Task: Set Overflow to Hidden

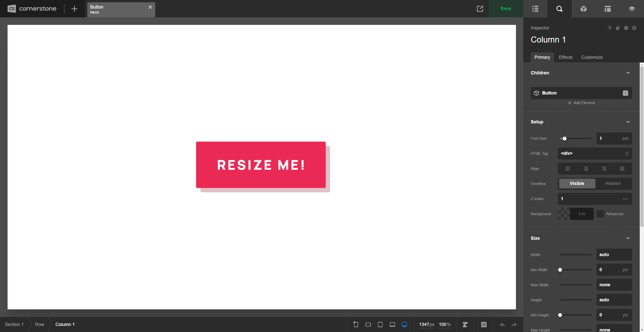Action: pos(613,183)
